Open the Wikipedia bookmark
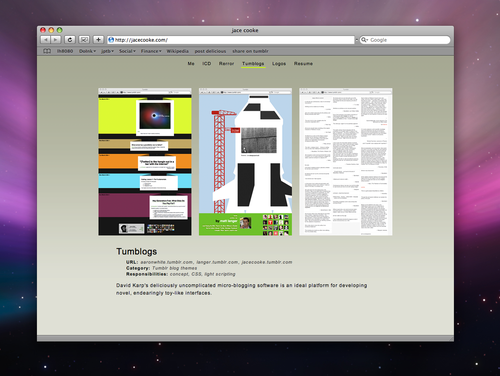This screenshot has height=376, width=500. click(x=178, y=51)
